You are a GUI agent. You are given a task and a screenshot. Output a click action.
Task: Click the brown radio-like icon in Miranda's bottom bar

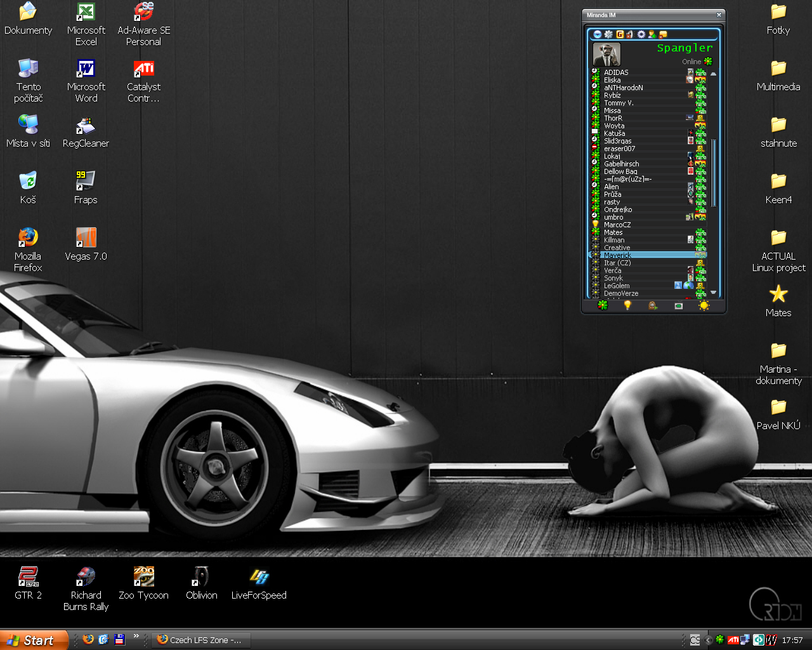point(653,305)
